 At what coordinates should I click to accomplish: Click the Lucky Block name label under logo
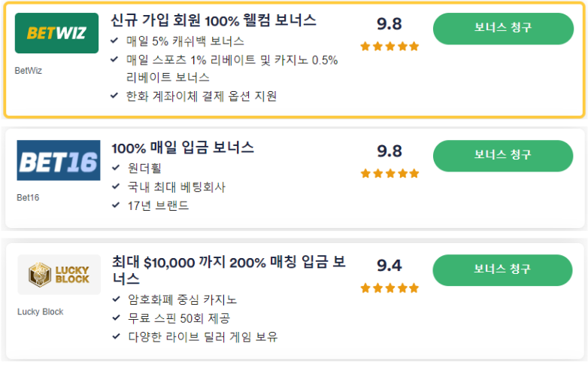pos(40,312)
